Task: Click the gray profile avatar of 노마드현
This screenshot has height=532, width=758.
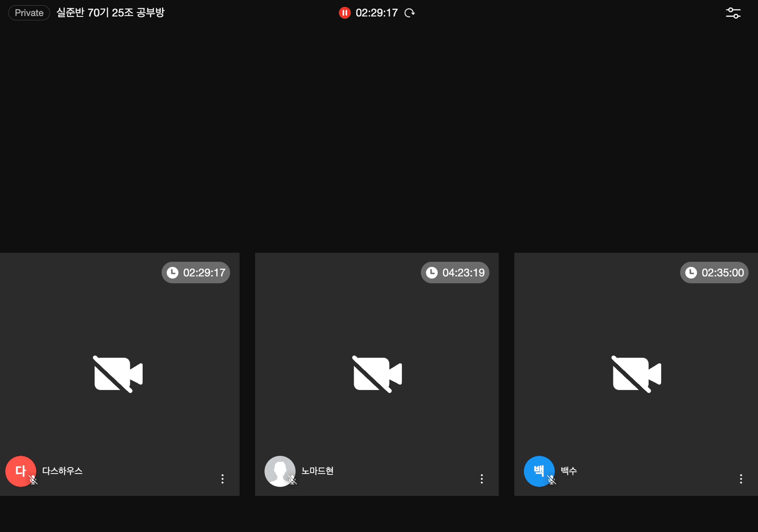Action: tap(280, 471)
